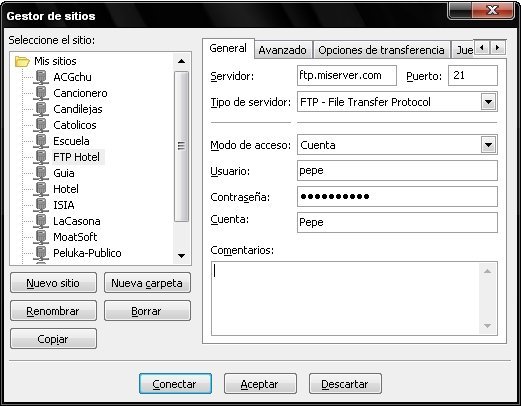Click the Conectar button
Viewport: 521px width, 406px height.
click(175, 384)
